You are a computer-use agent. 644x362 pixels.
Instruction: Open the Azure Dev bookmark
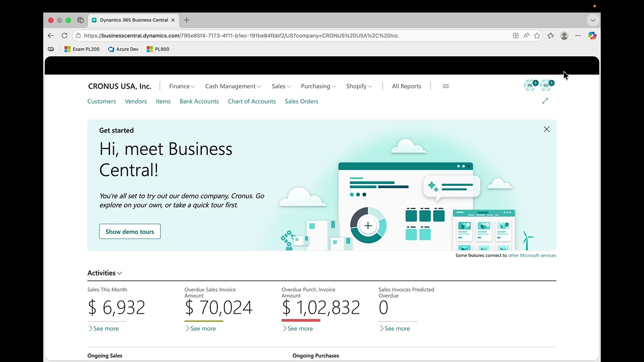coord(123,49)
